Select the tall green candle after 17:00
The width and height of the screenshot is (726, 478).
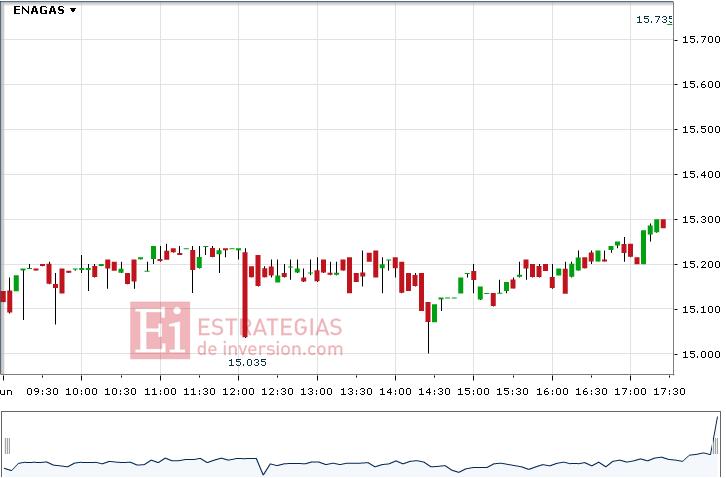(643, 247)
